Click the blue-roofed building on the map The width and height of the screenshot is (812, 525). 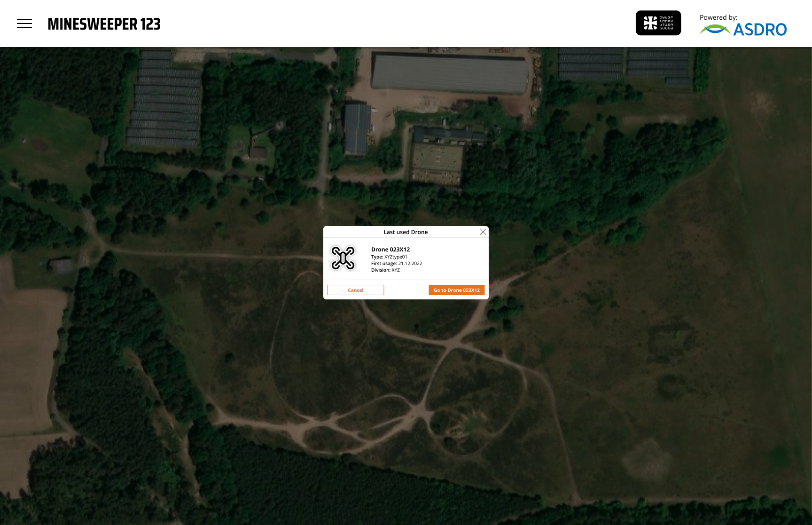tap(357, 129)
